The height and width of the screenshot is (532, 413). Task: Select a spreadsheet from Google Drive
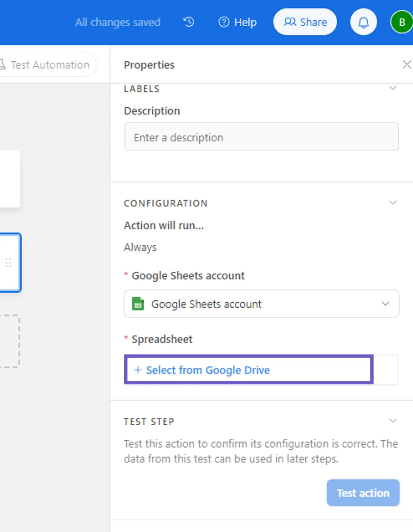(x=208, y=370)
